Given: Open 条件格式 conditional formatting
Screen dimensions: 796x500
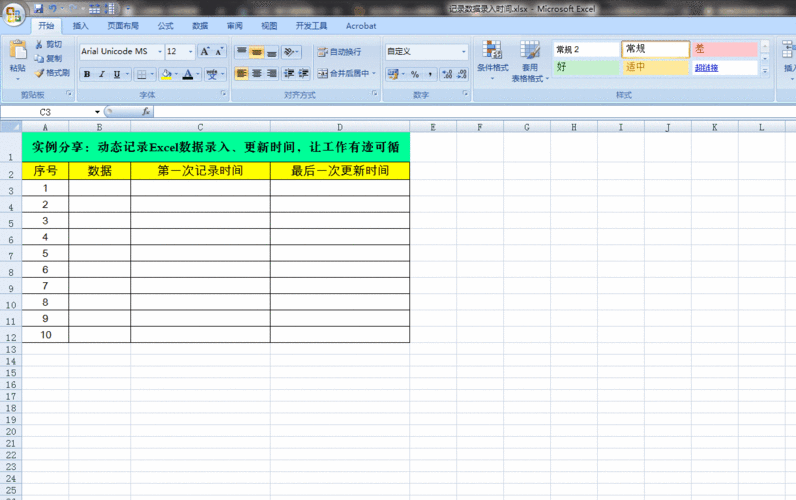Looking at the screenshot, I should coord(492,60).
